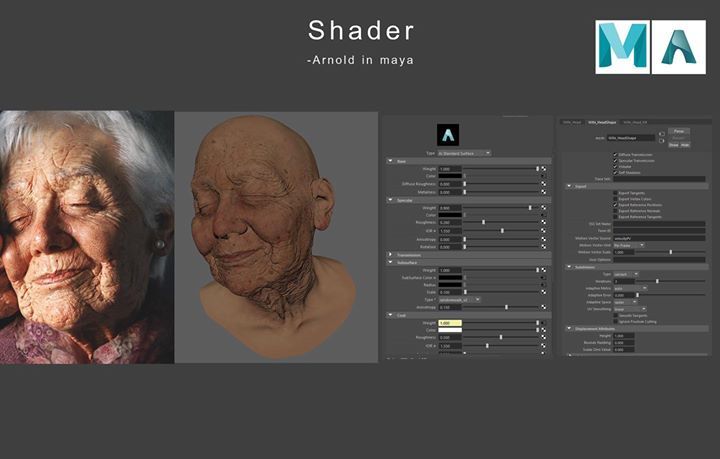Click the input connection icon beside mesh name

coord(662,134)
